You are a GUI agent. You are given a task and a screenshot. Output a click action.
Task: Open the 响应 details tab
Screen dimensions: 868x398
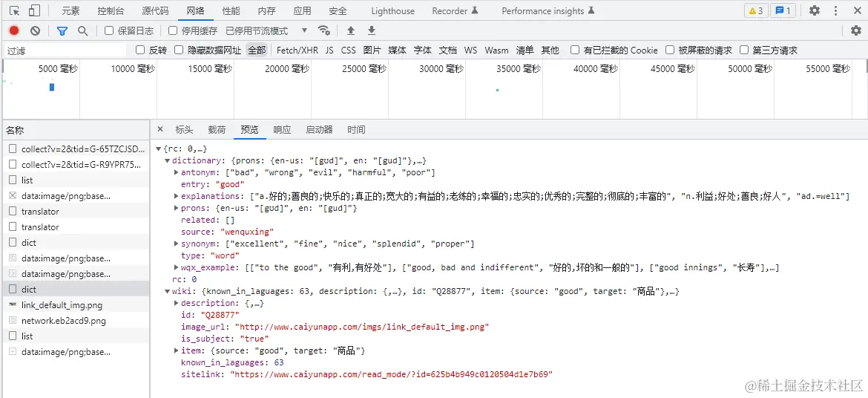(x=283, y=130)
